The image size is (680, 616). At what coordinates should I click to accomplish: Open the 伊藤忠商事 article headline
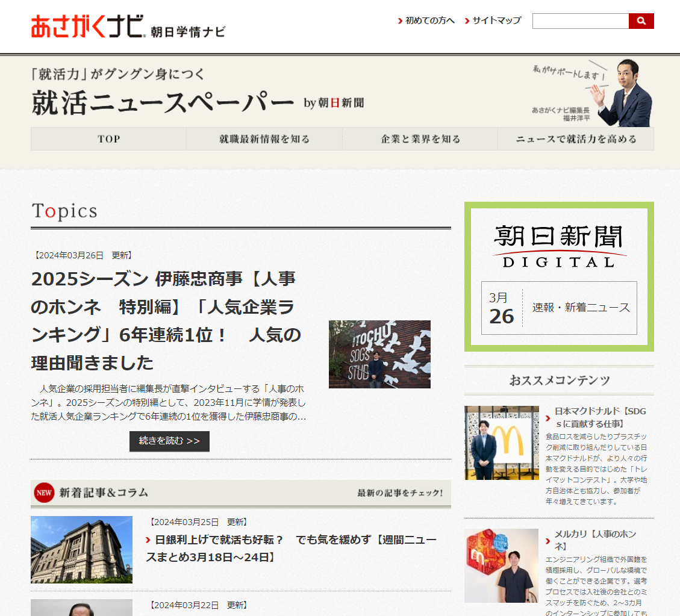pos(166,320)
